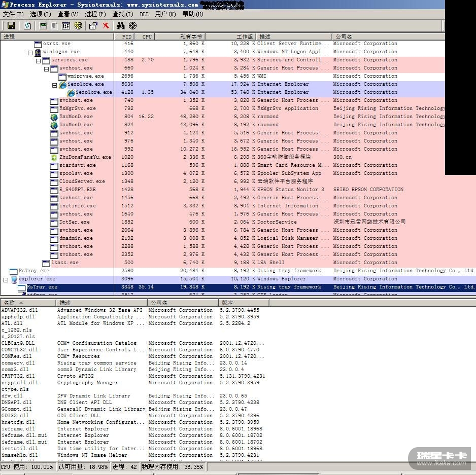
Task: Collapse the services.exe tree node
Action: tap(38, 61)
